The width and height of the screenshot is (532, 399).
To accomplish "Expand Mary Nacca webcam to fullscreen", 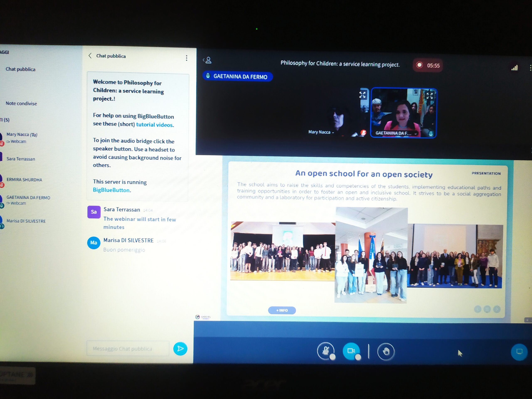I will point(362,95).
